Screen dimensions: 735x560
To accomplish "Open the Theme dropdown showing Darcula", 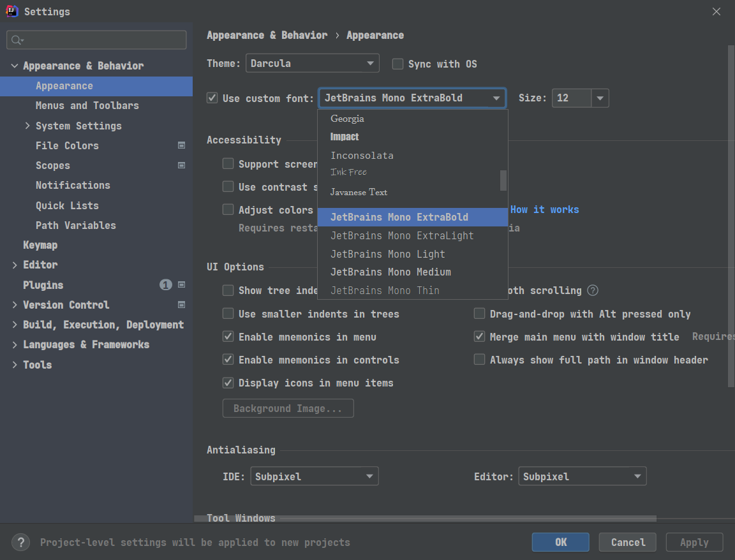I will (x=312, y=63).
